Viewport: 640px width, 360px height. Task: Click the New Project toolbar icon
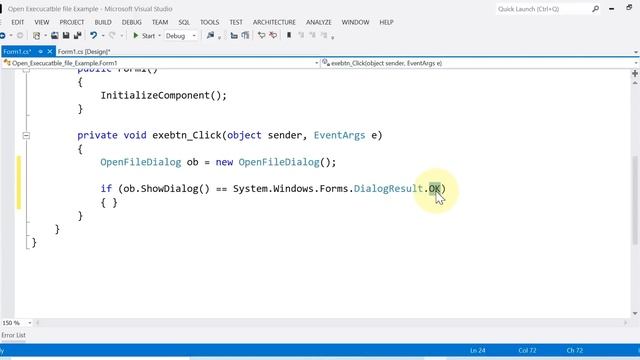click(x=36, y=36)
